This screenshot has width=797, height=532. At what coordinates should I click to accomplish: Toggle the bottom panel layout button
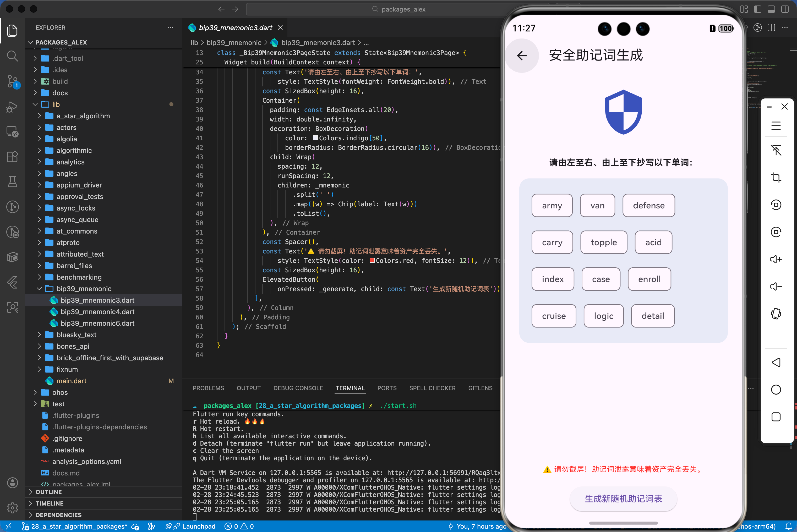tap(771, 9)
